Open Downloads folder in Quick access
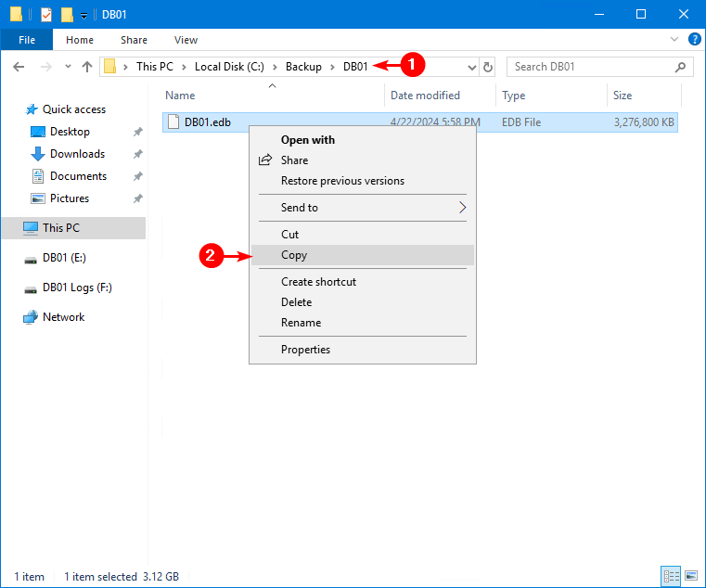 pos(77,154)
